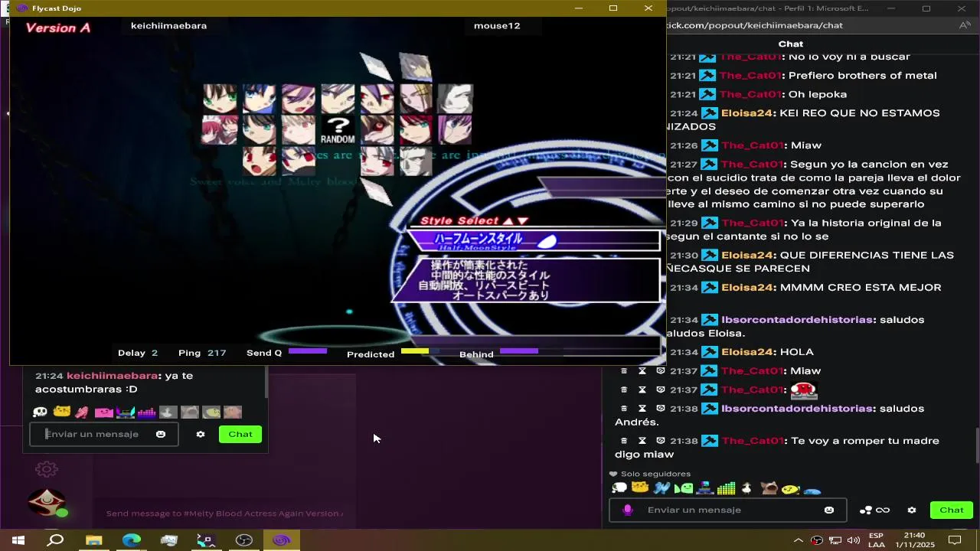Open Eloisa24's profile from the 'HOLA' message

tap(747, 352)
